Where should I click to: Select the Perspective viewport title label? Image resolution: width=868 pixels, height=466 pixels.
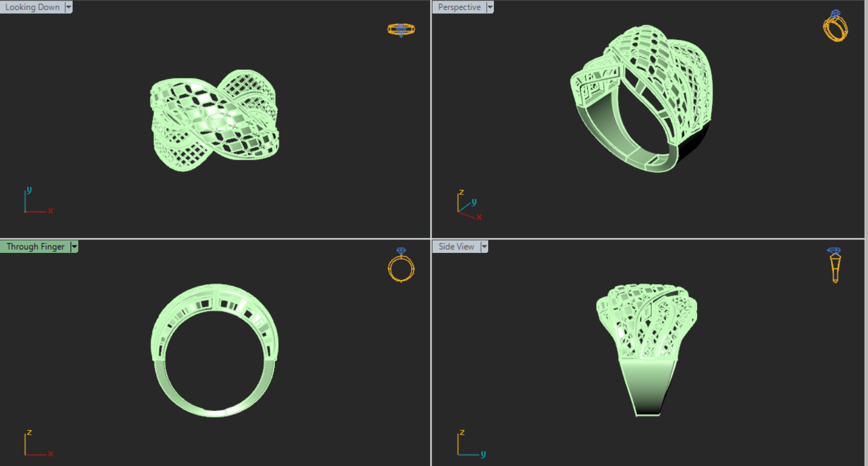pos(459,7)
